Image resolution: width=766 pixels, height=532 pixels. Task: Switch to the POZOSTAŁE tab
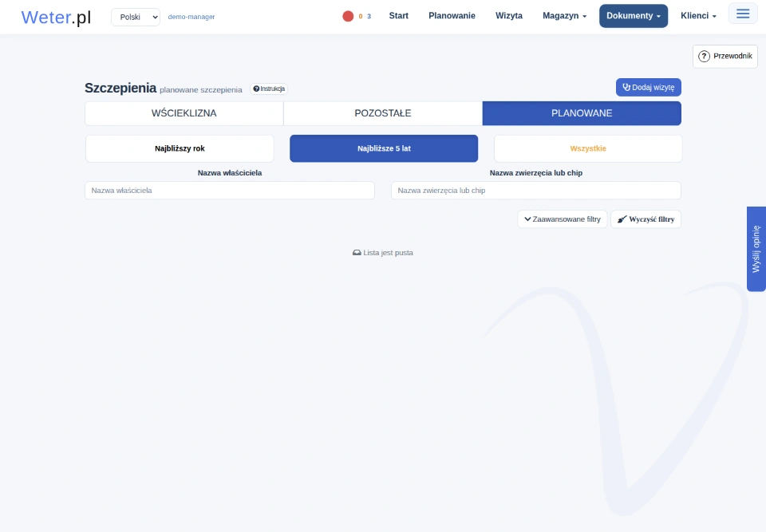(x=383, y=113)
